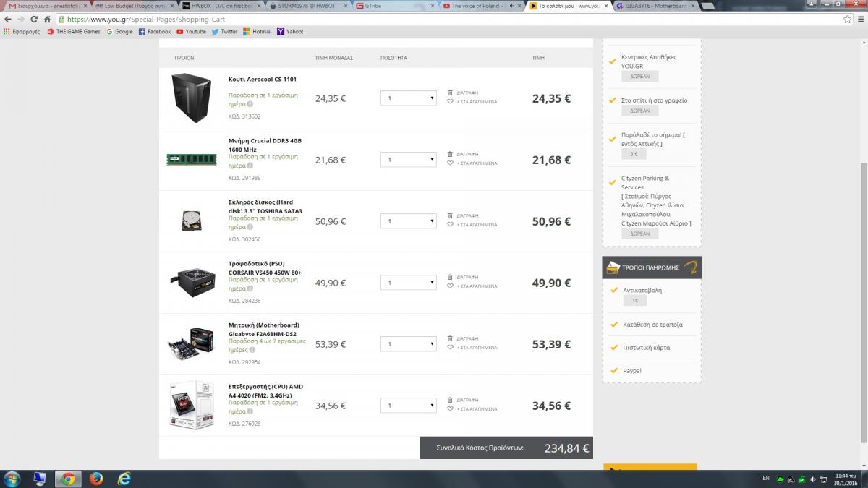
Task: Add Corsair PSU to favorites heart
Action: (450, 286)
